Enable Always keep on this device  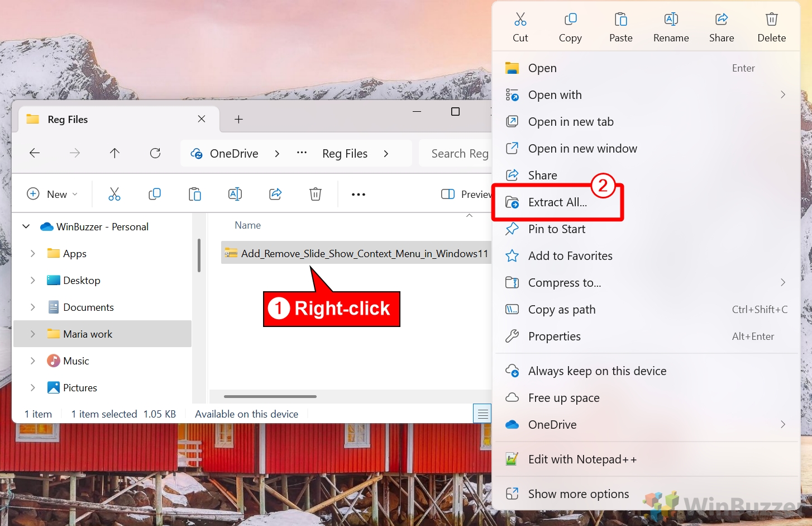[597, 370]
